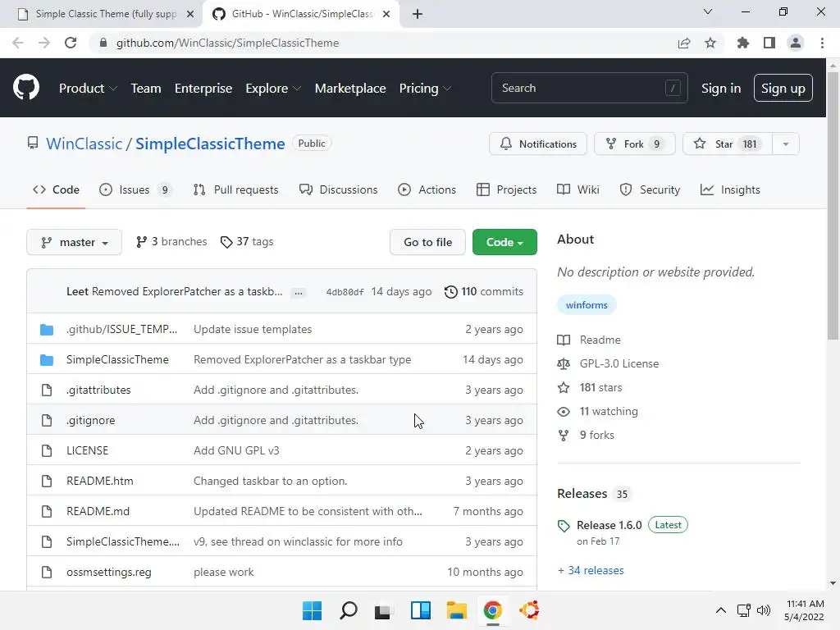Show hidden tray icons chevron
Image resolution: width=840 pixels, height=630 pixels.
(721, 610)
